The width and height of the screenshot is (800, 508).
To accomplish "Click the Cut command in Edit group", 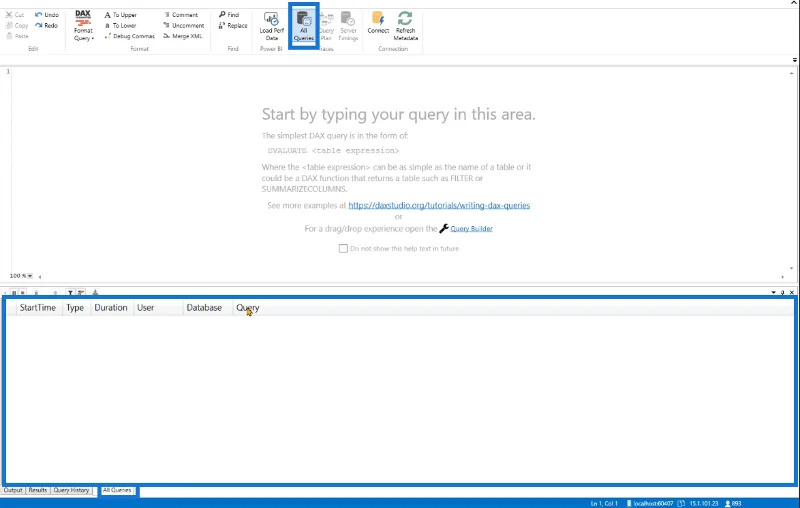I will pos(15,15).
